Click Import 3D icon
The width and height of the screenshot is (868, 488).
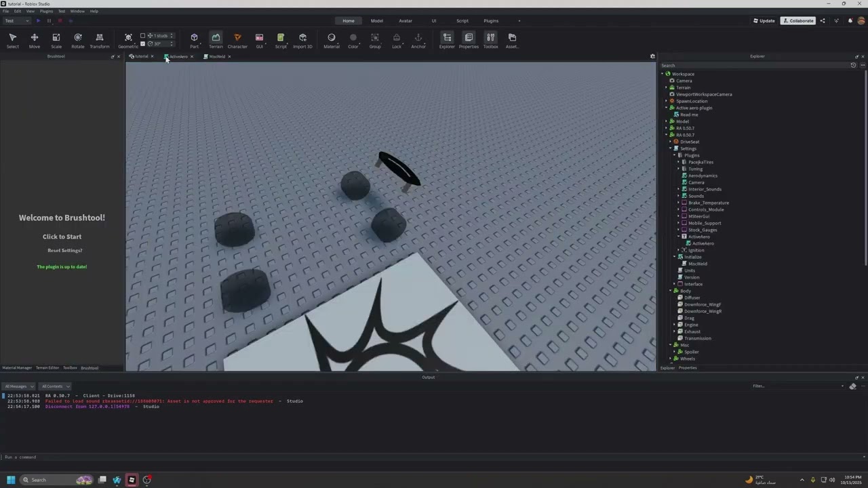pyautogui.click(x=302, y=41)
